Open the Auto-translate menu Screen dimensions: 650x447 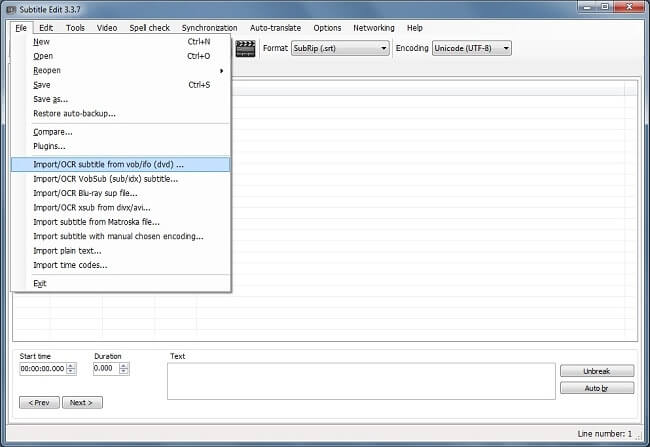click(275, 28)
